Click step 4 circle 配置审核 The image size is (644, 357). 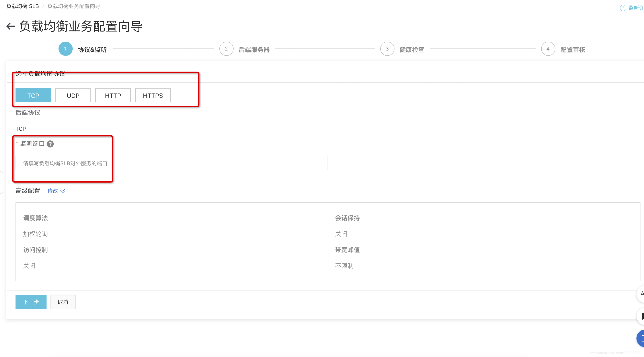[x=548, y=49]
